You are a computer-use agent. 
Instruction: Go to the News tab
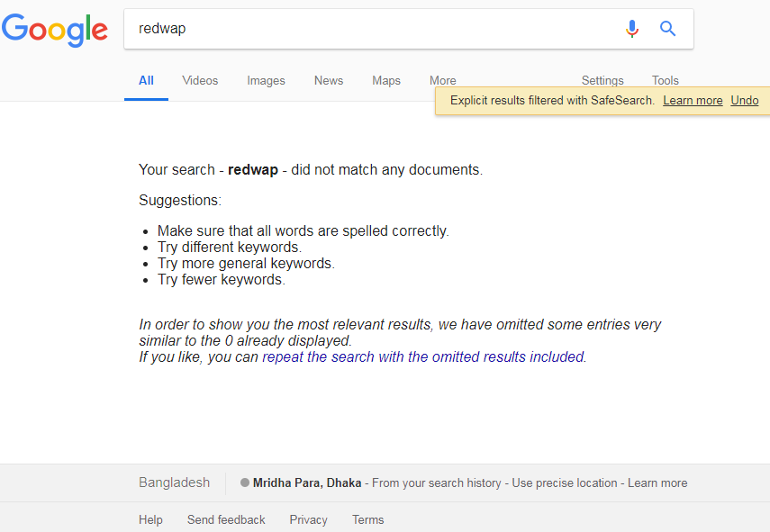329,81
